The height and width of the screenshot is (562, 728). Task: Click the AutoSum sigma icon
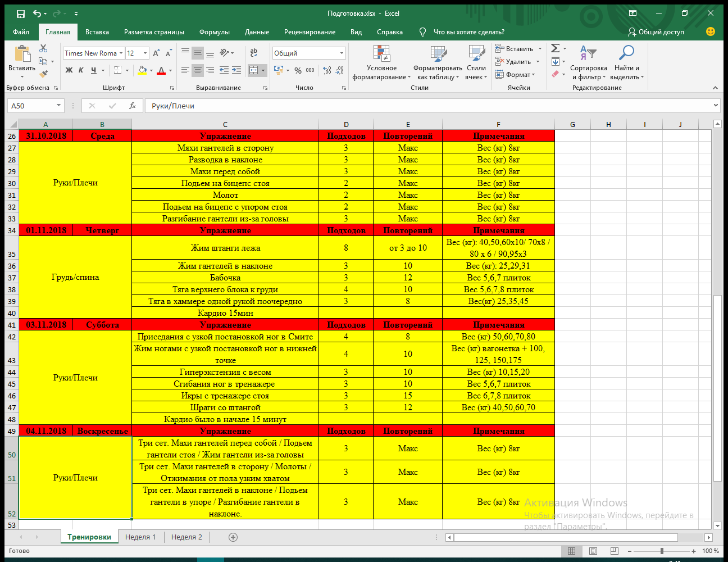pyautogui.click(x=555, y=48)
